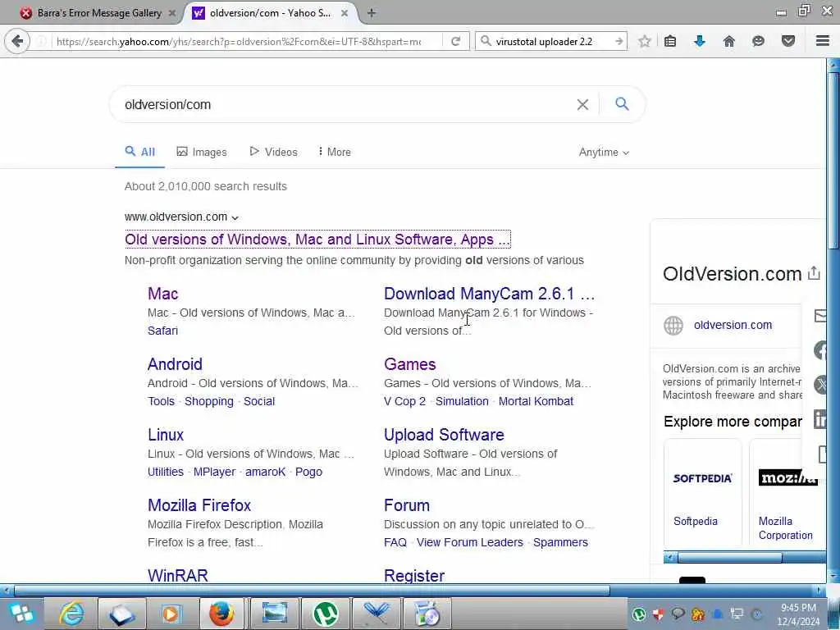Close the Barra's Error Message Gallery tab
The height and width of the screenshot is (630, 840).
[x=172, y=13]
